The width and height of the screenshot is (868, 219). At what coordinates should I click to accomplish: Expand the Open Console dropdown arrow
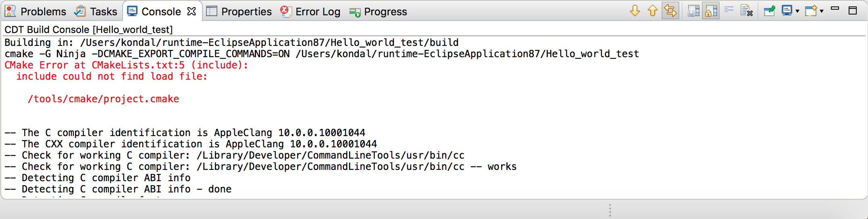822,11
